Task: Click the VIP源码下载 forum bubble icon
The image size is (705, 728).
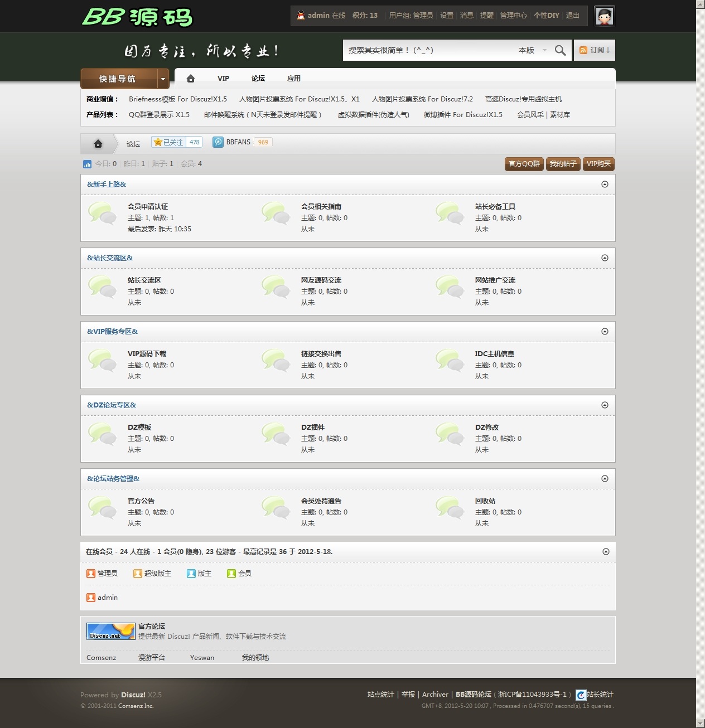Action: 102,361
